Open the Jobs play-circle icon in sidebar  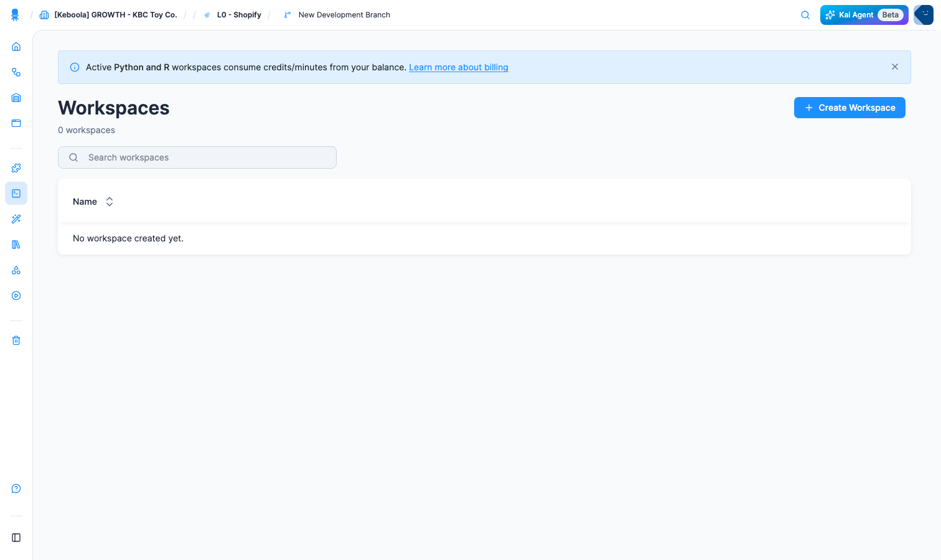(16, 296)
